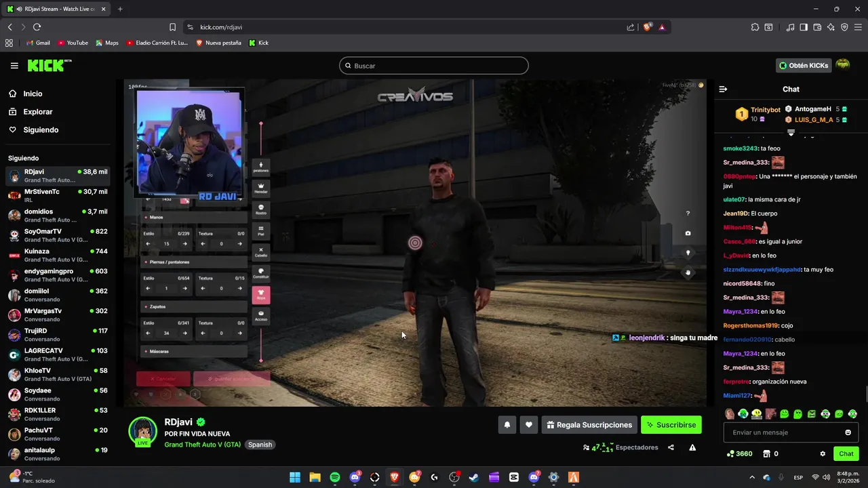This screenshot has width=868, height=488.
Task: Select the Rostro face icon
Action: tap(261, 209)
